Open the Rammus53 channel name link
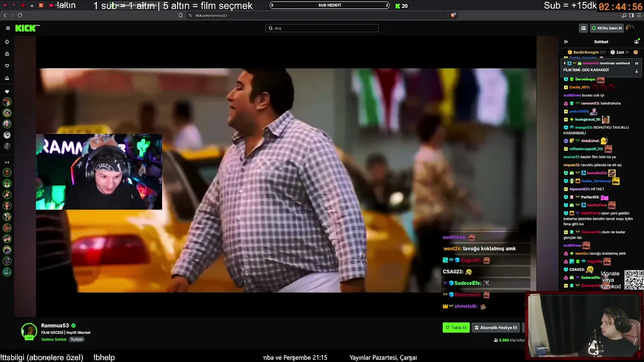 tap(55, 326)
